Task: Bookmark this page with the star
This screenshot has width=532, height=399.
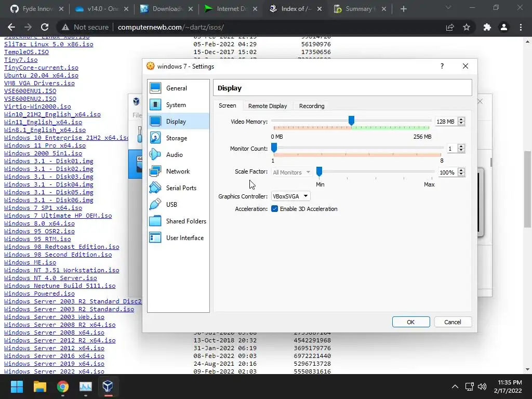Action: point(467,27)
